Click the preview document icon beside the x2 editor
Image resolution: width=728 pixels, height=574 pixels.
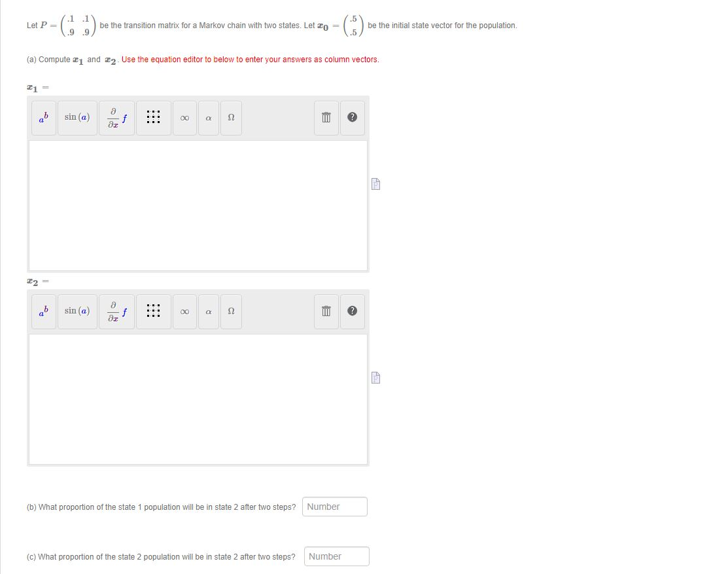pos(375,378)
